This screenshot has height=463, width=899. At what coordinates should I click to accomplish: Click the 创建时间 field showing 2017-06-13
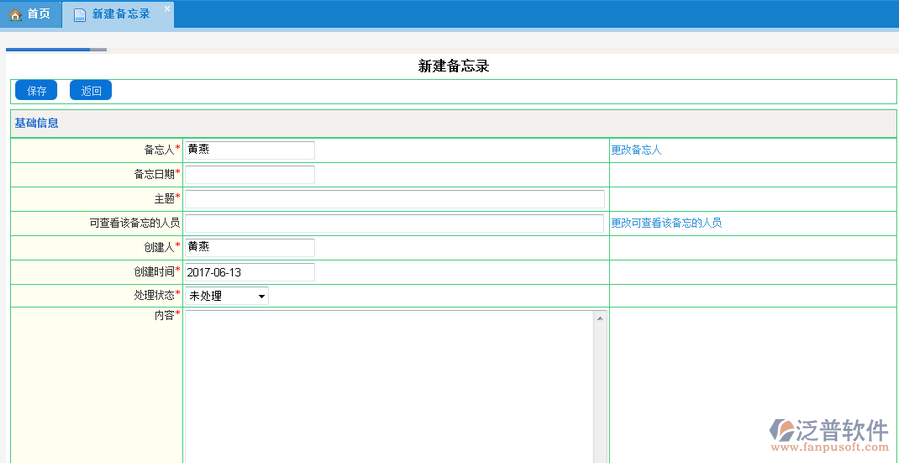(x=249, y=272)
